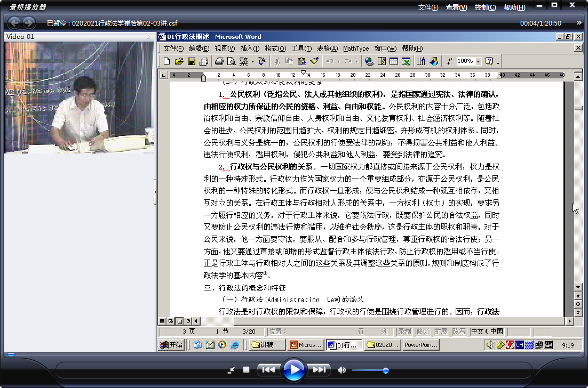Open the Tables and Borders tool

(382, 61)
